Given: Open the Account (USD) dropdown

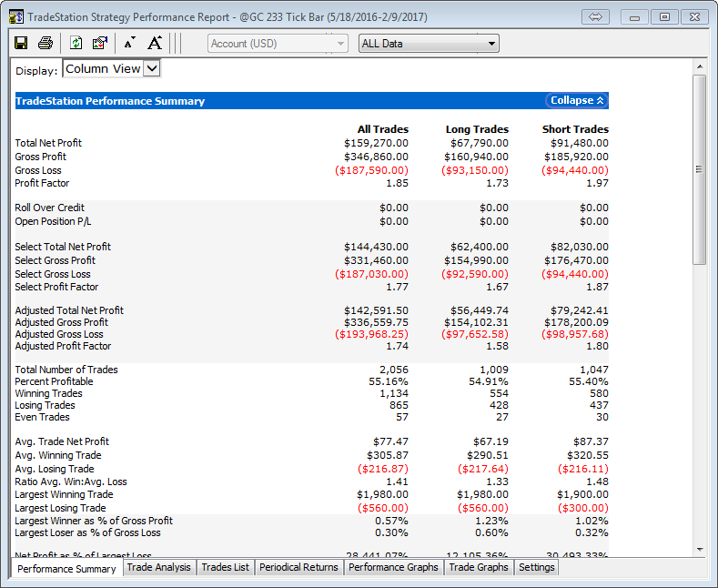Looking at the screenshot, I should 278,43.
